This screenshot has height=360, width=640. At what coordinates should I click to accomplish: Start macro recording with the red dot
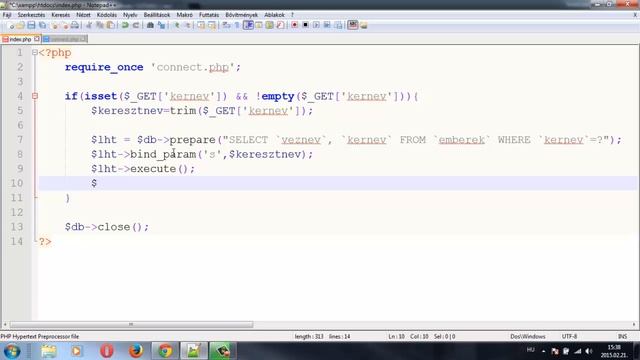[x=295, y=25]
